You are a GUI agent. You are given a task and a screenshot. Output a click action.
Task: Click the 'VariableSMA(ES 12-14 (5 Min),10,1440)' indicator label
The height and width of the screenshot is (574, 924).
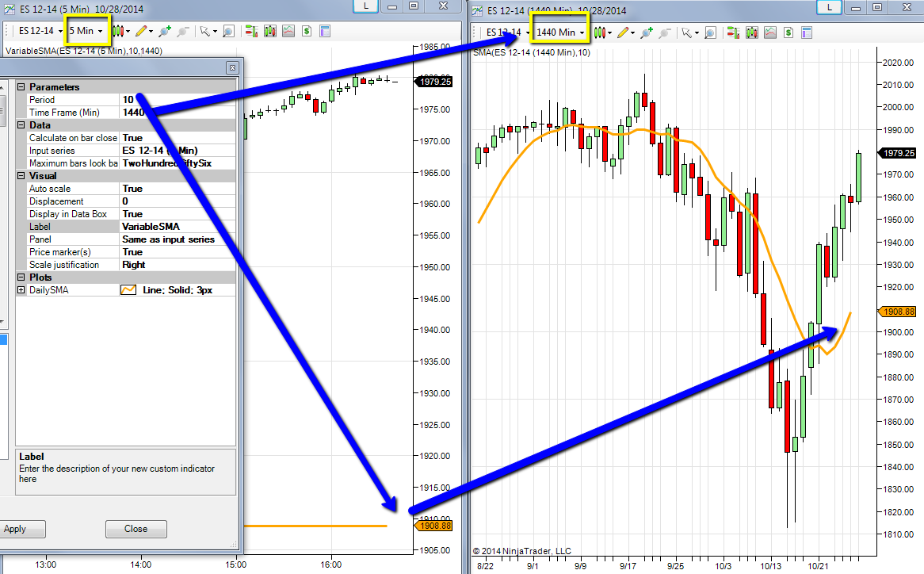coord(84,51)
